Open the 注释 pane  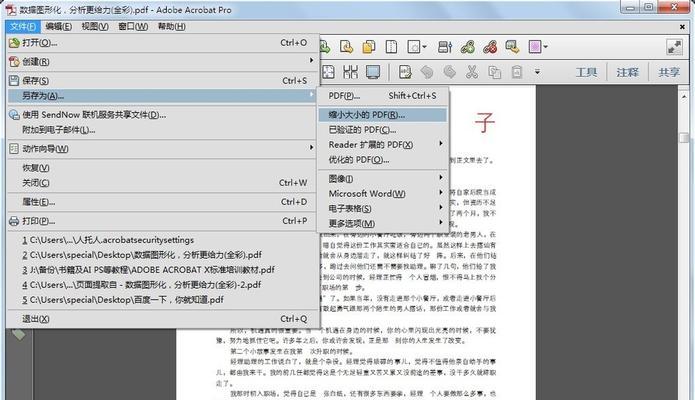pos(627,72)
